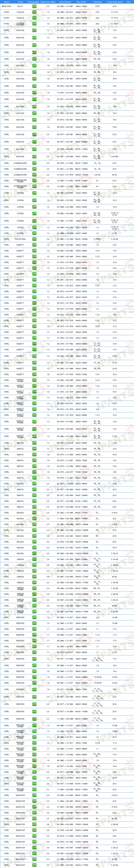
Task: Click the 12.1972 -> 07.1978 production years cell
Action: point(65,175)
